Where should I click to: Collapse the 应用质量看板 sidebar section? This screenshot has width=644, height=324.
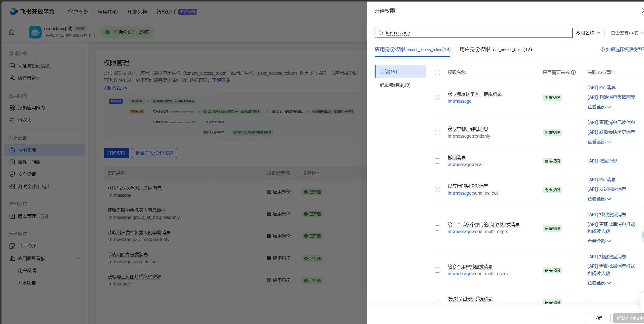point(78,258)
